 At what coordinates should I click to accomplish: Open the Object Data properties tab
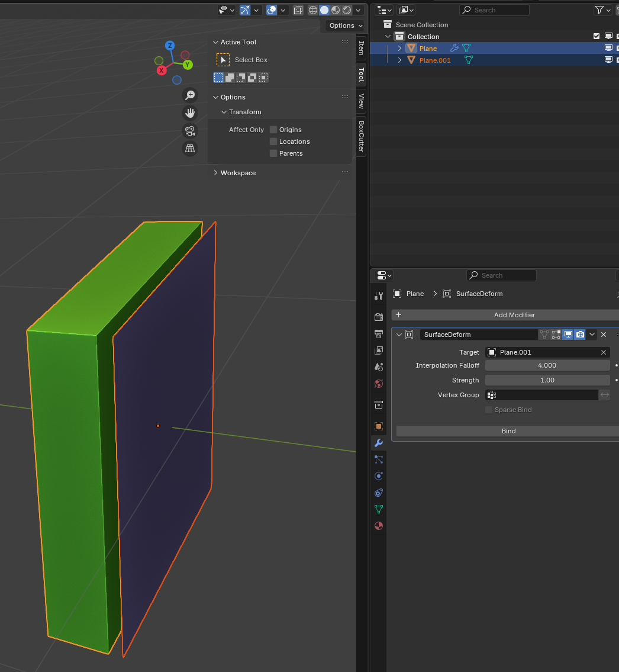pyautogui.click(x=379, y=509)
